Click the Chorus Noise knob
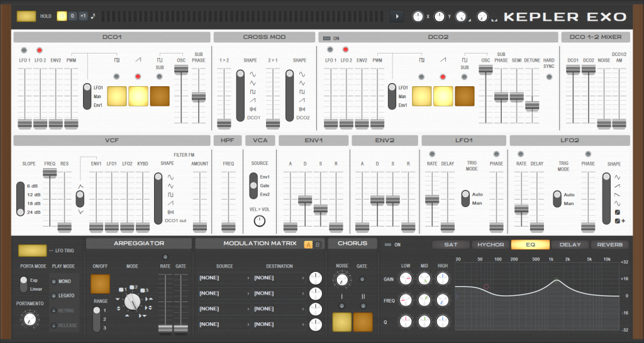 click(341, 279)
